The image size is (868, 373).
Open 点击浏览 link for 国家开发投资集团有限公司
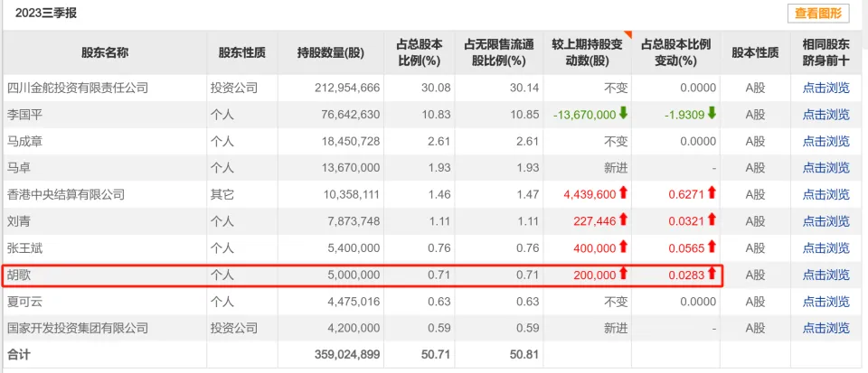pyautogui.click(x=826, y=328)
